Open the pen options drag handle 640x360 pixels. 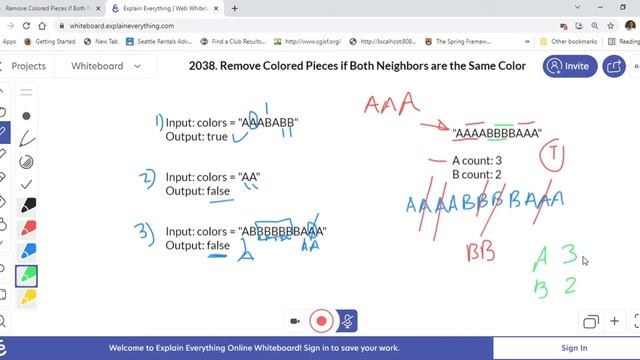pyautogui.click(x=26, y=92)
